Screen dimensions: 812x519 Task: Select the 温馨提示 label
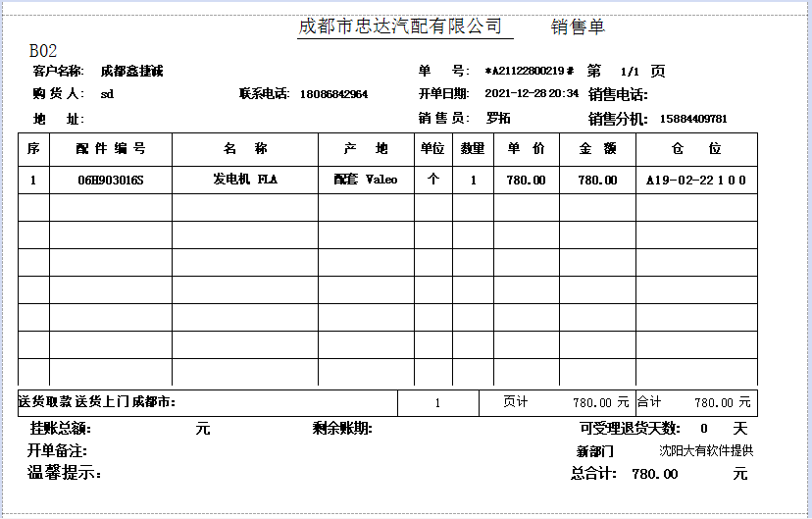click(65, 474)
